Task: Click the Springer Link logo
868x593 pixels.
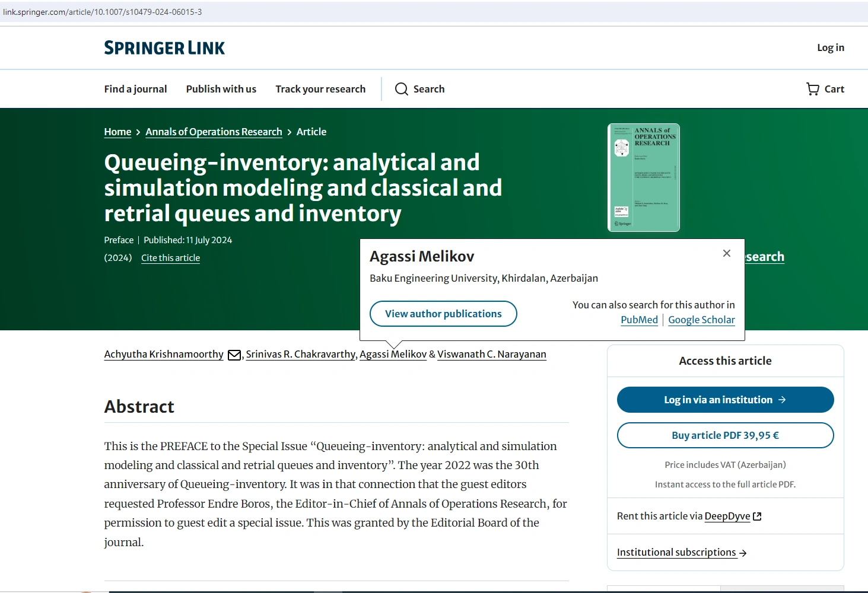Action: [164, 48]
